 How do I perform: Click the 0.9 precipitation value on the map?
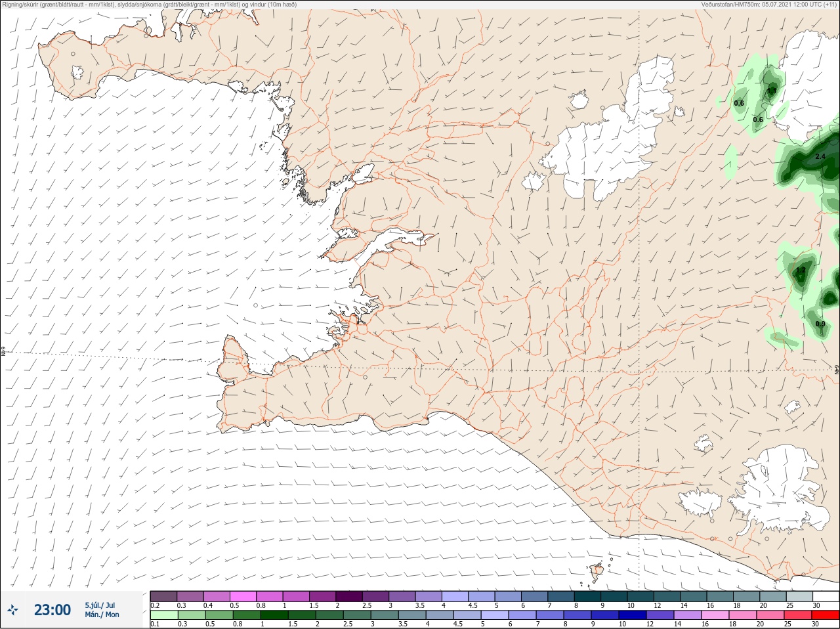pyautogui.click(x=820, y=324)
